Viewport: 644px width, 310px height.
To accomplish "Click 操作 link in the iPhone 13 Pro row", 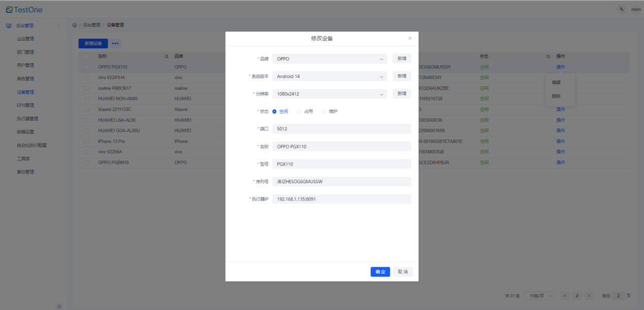I will pos(561,141).
